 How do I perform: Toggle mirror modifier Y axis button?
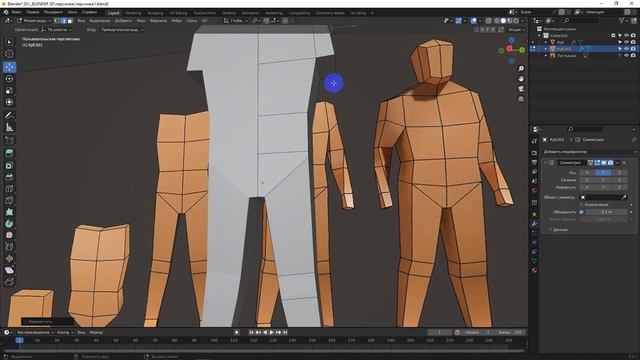click(603, 173)
